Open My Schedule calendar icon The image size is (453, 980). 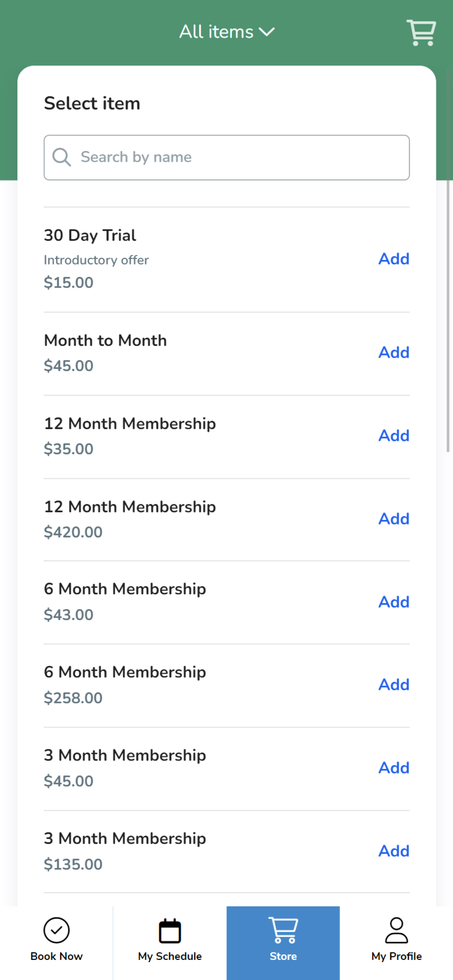pos(170,930)
